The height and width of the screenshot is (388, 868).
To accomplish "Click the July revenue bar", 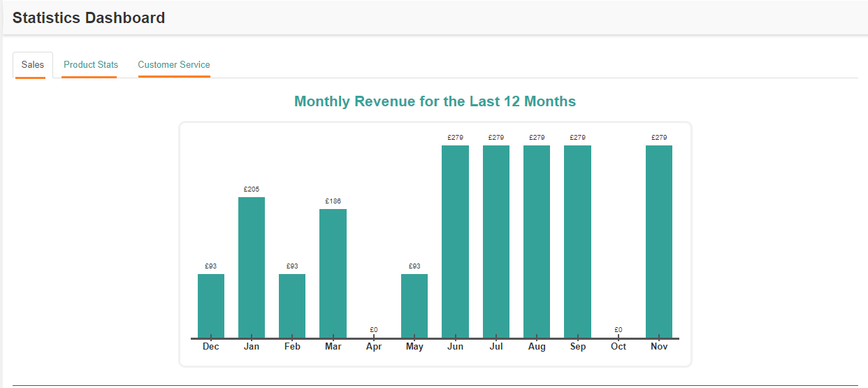I will coord(496,242).
